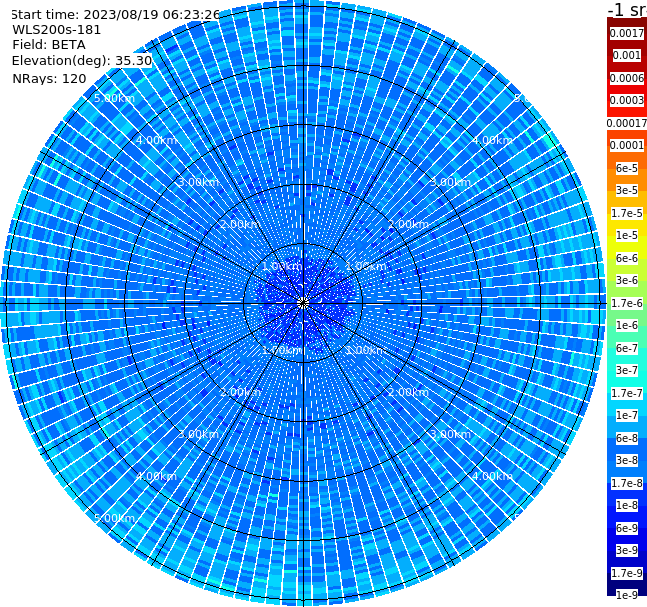647x607 pixels.
Task: Select the lower-right 4.00km range label
Action: point(492,476)
